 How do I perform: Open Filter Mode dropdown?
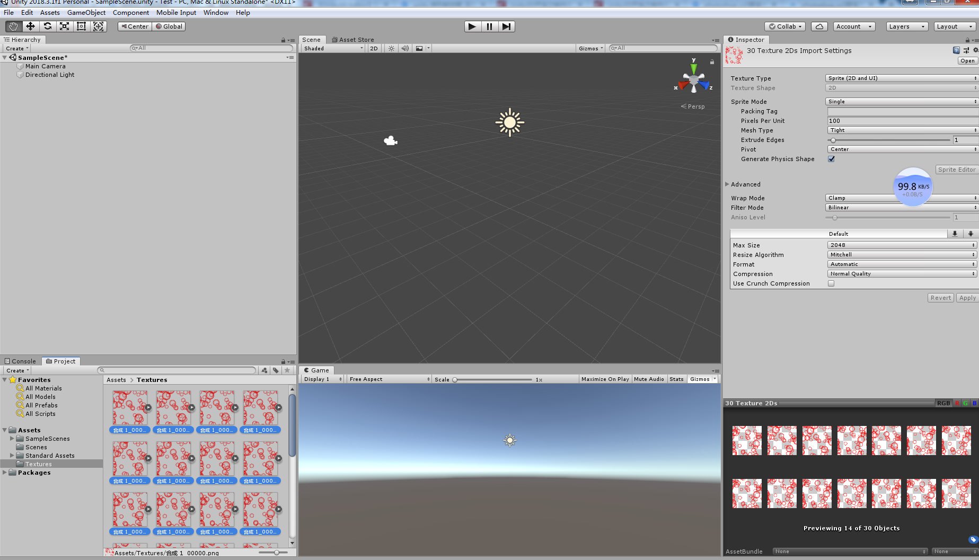[x=902, y=208]
